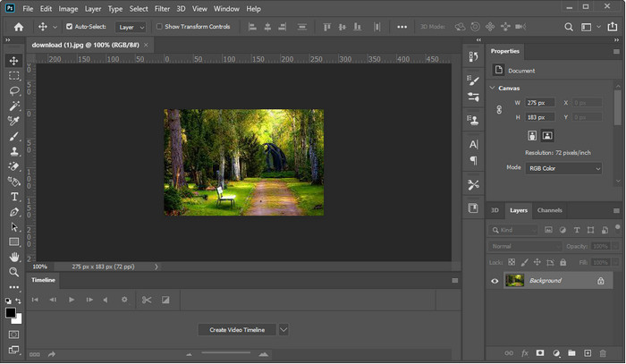Click the timeline zoom slider
626x364 pixels.
(226, 353)
